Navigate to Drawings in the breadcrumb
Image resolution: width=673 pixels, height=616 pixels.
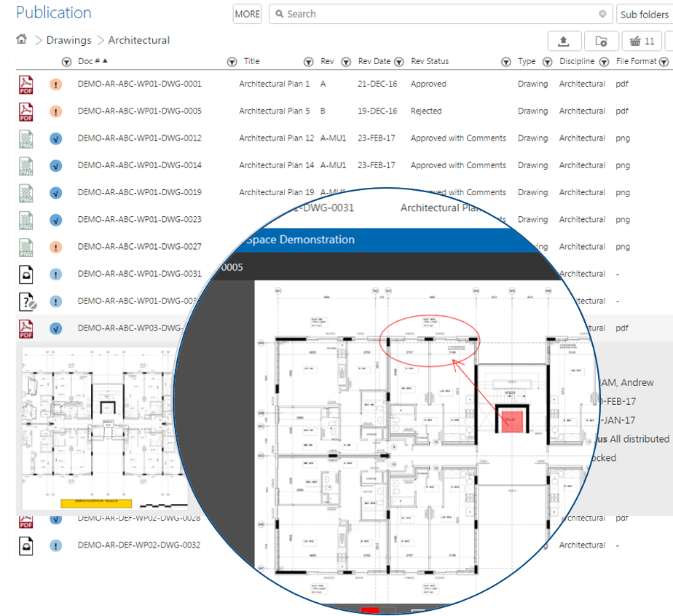tap(68, 40)
